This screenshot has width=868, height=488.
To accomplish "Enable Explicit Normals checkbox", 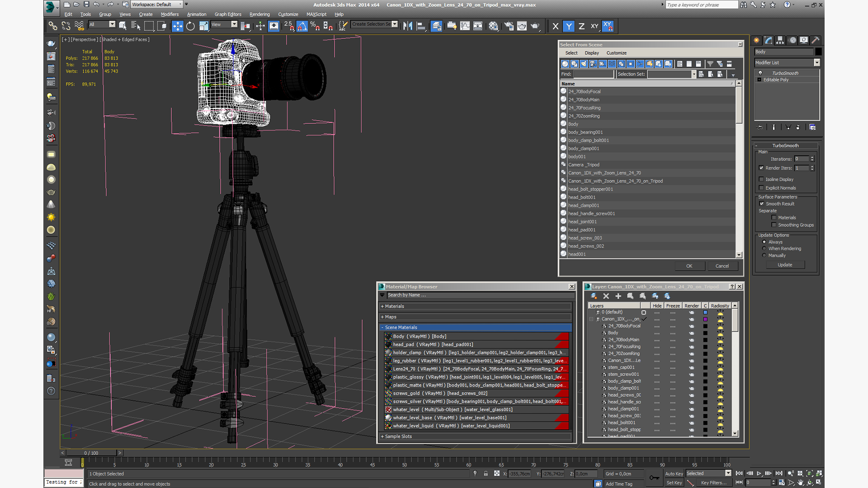I will (762, 188).
